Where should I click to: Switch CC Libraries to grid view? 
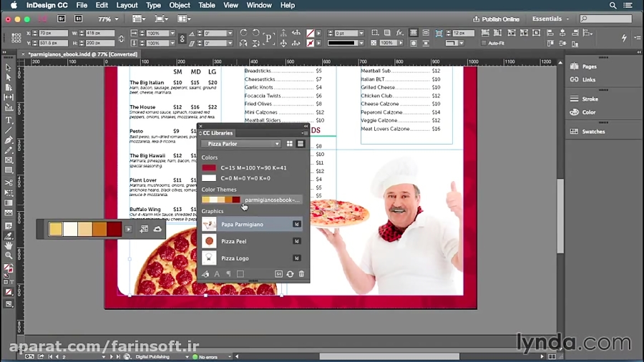click(290, 144)
